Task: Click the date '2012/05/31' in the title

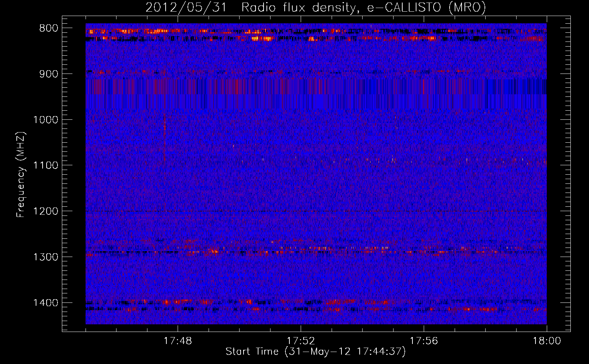Action: pyautogui.click(x=186, y=7)
